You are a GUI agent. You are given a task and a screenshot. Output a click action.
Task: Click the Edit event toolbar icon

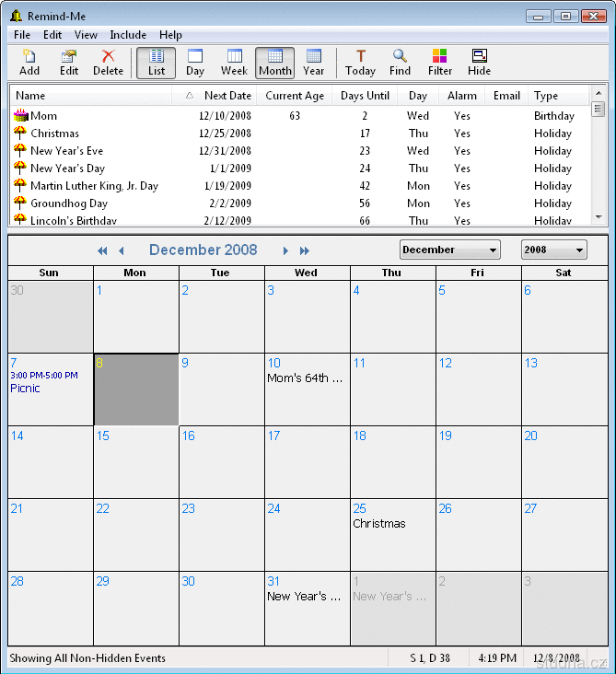69,62
